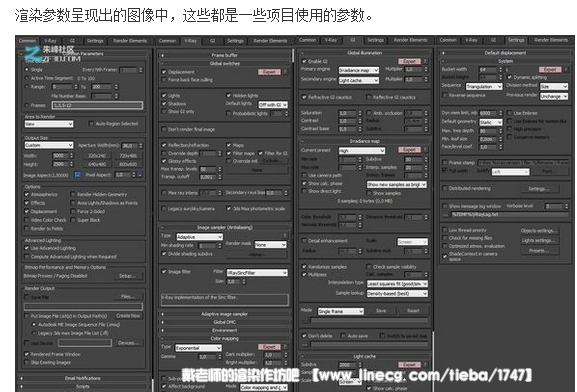Open the Area to Render View dropdown
The height and width of the screenshot is (392, 577).
click(49, 124)
